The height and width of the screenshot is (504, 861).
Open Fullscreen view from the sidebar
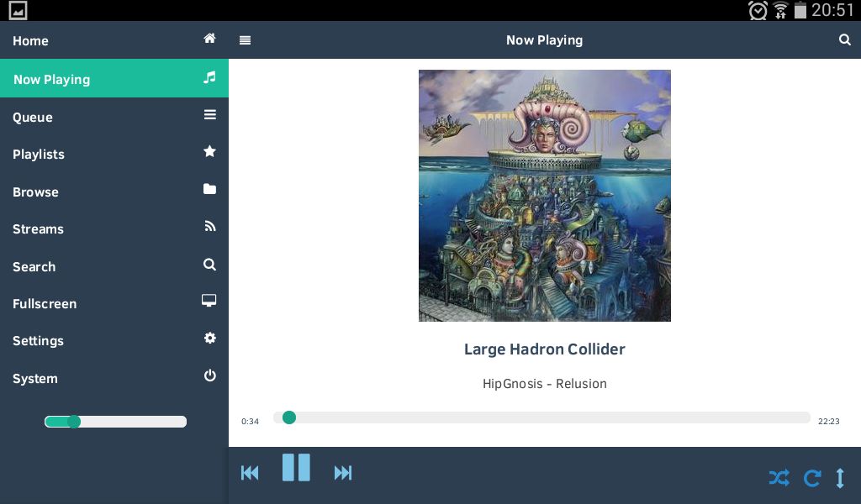[114, 303]
